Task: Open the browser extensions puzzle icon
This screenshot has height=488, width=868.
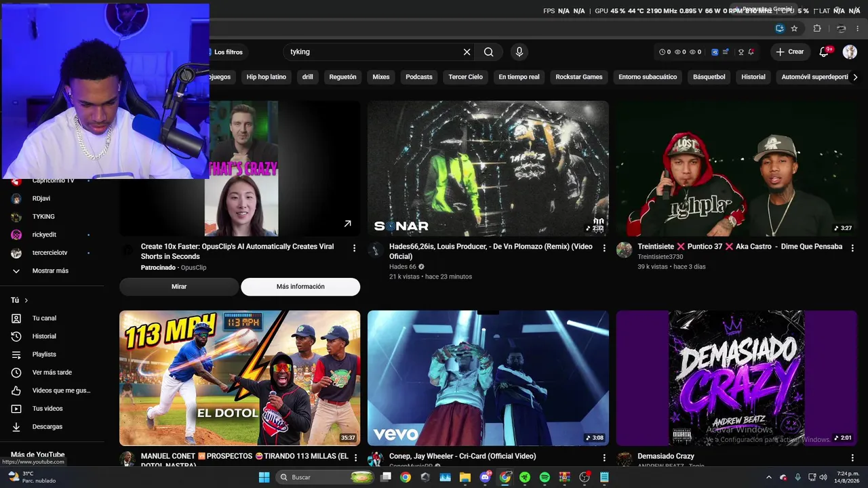Action: (x=817, y=28)
